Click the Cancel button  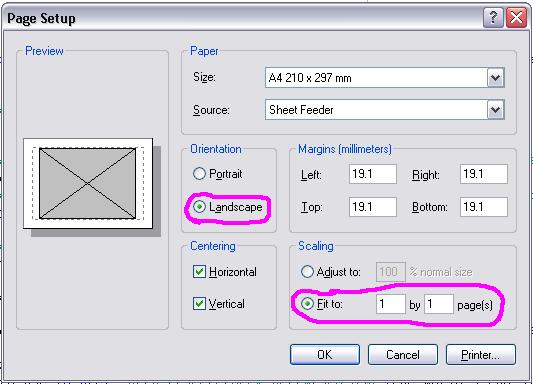403,354
